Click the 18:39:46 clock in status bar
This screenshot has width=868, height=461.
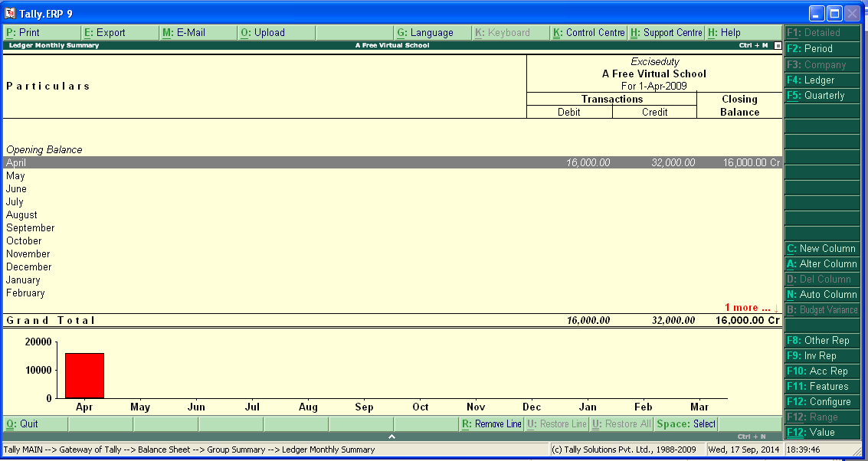(x=803, y=450)
